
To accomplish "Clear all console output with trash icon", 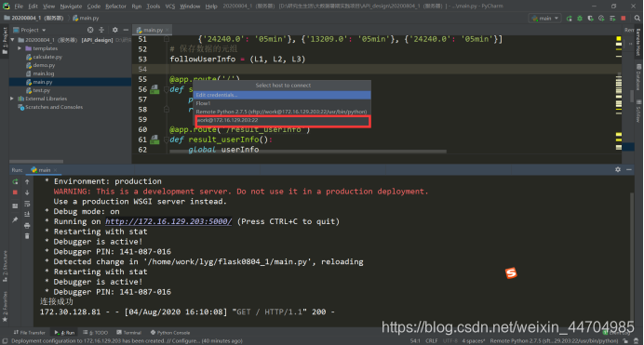I will 27,236.
